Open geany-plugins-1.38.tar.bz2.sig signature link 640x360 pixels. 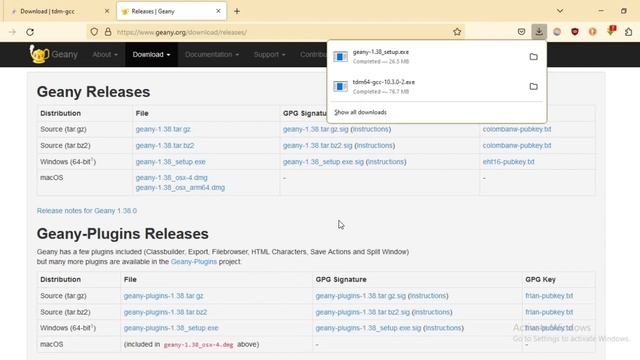pyautogui.click(x=362, y=312)
